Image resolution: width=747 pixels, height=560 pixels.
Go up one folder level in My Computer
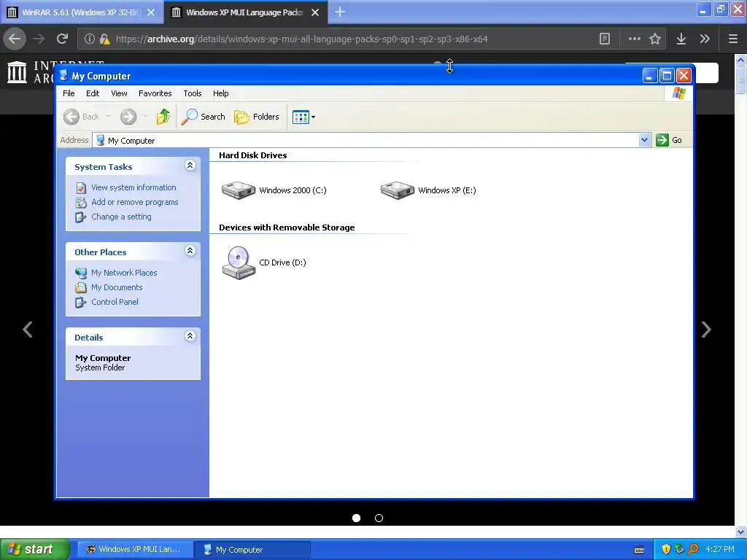click(163, 117)
